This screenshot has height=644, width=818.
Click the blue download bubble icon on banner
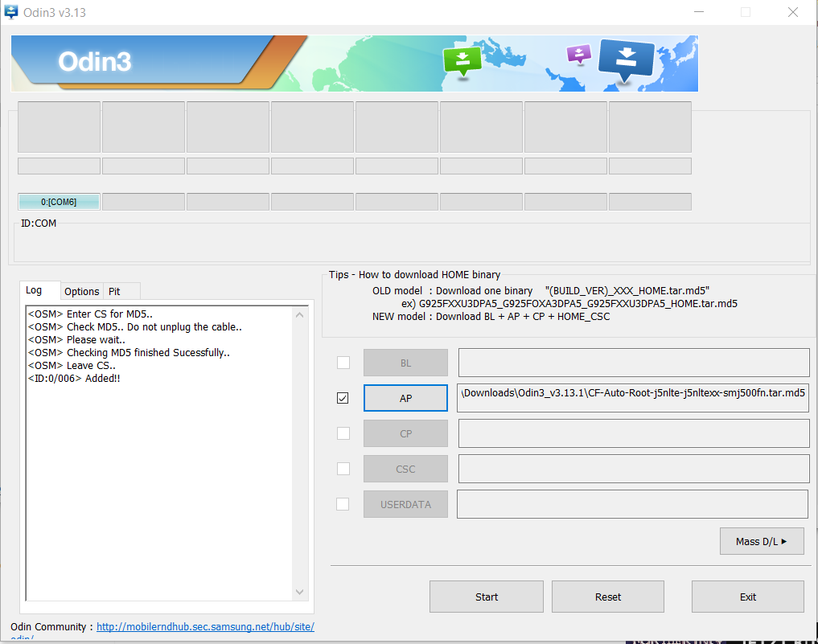click(626, 61)
